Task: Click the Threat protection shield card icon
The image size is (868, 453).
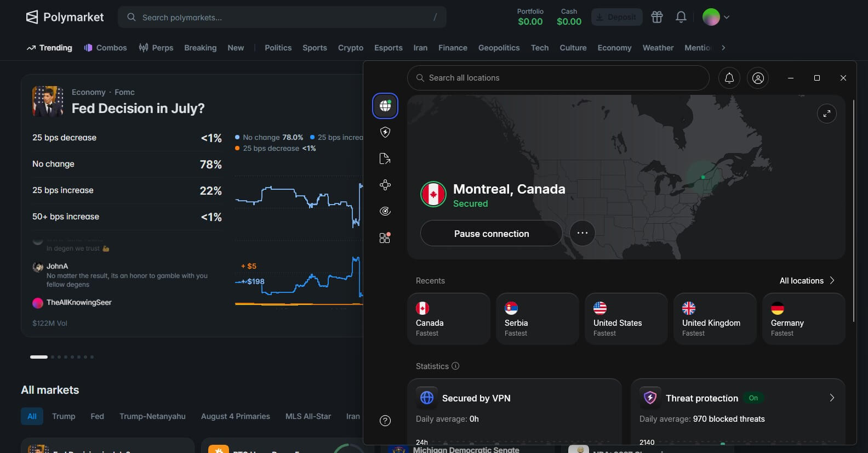Action: click(650, 398)
